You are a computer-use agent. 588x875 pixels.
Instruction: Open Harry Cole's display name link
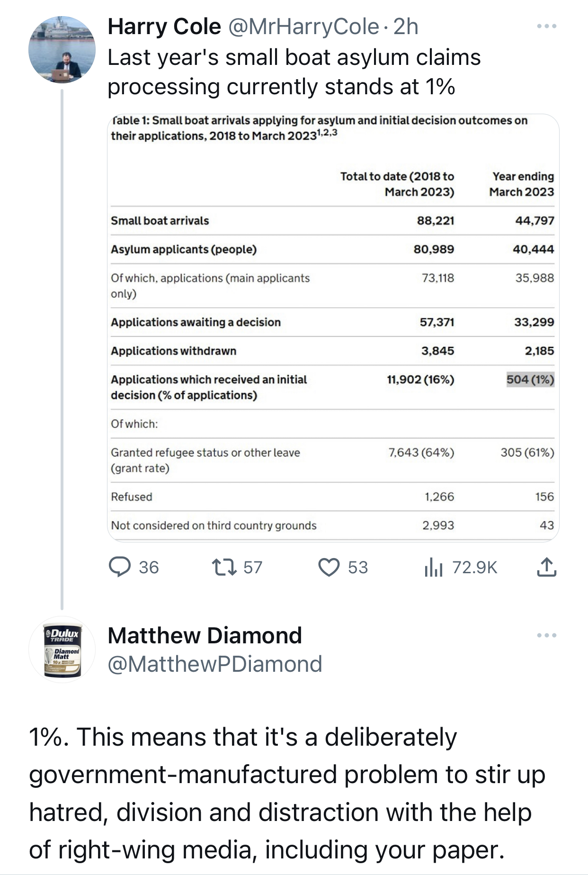[164, 27]
